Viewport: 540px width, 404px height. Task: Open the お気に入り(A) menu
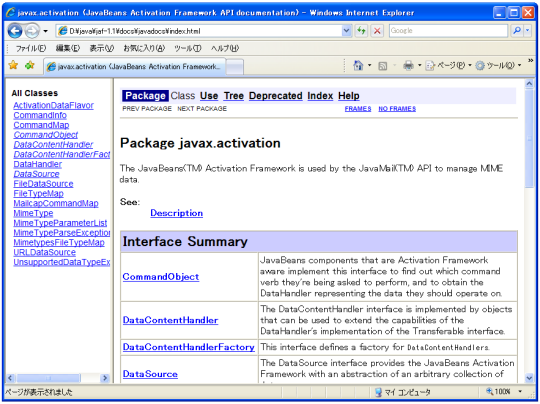pyautogui.click(x=144, y=49)
